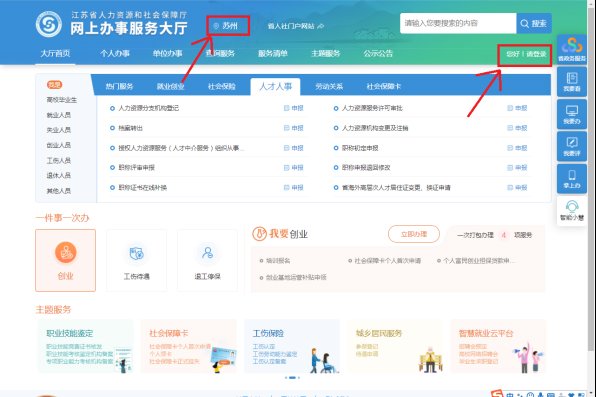Open the 城乡居民服务 theme card
The height and width of the screenshot is (397, 596).
pos(395,346)
